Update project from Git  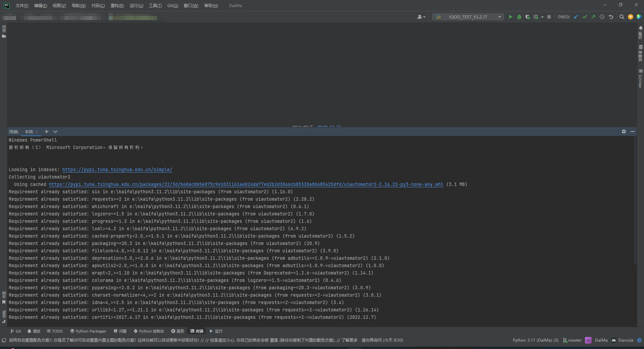click(576, 17)
